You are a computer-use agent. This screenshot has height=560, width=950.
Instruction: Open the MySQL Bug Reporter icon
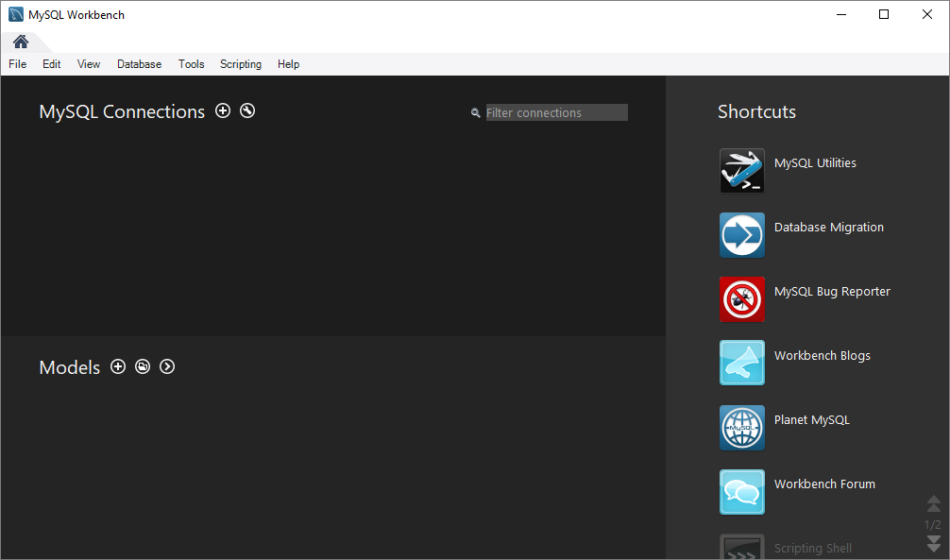(x=741, y=299)
